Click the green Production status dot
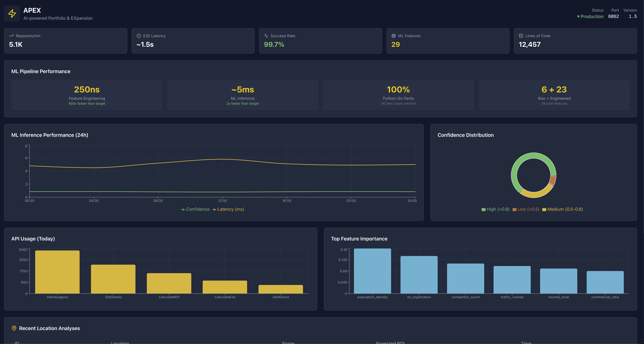The width and height of the screenshot is (644, 344). coord(578,16)
